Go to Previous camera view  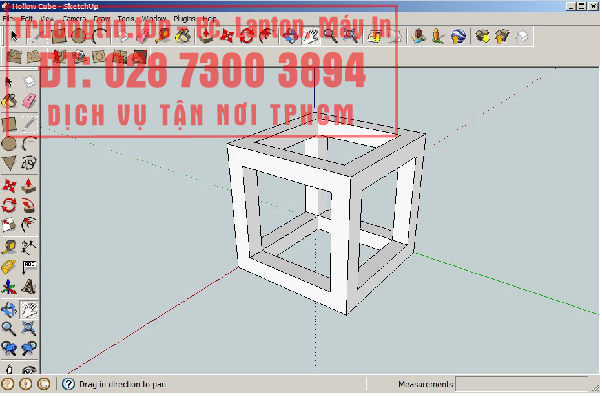(x=9, y=349)
